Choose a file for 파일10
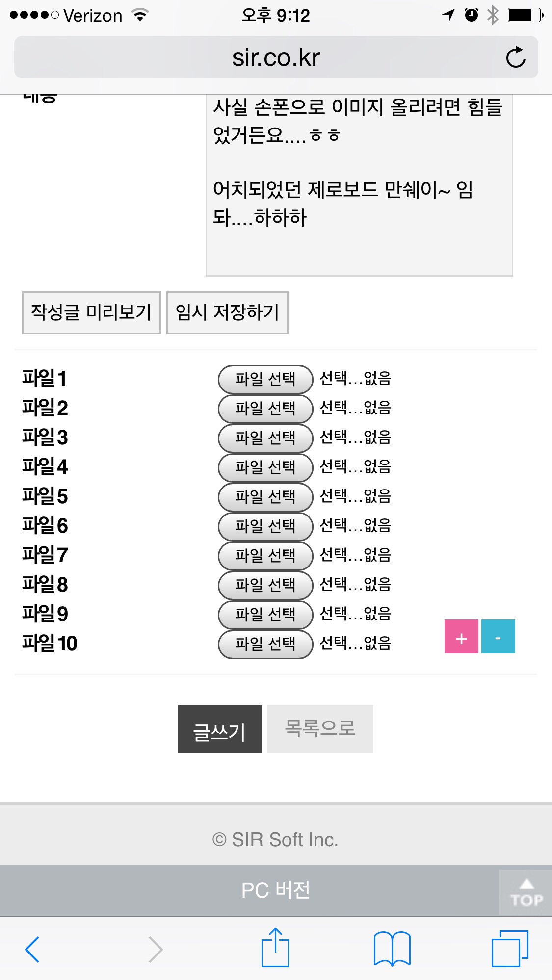The width and height of the screenshot is (552, 980). point(265,644)
